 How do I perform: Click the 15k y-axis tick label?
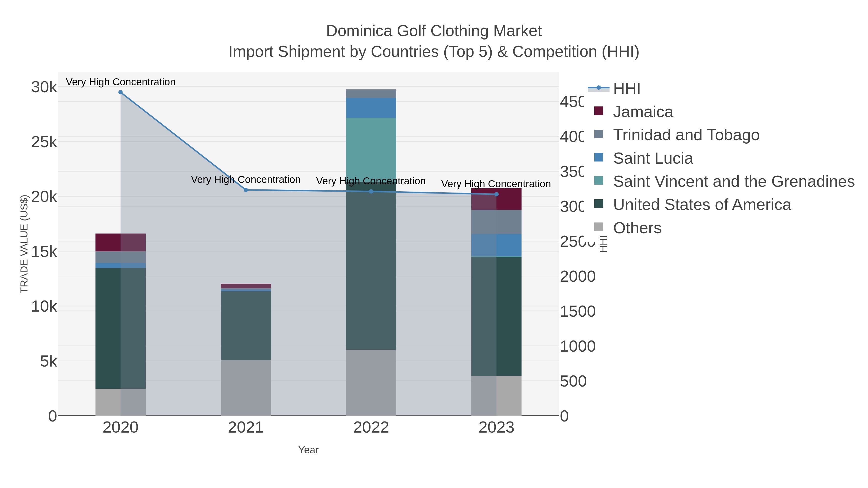tap(44, 252)
